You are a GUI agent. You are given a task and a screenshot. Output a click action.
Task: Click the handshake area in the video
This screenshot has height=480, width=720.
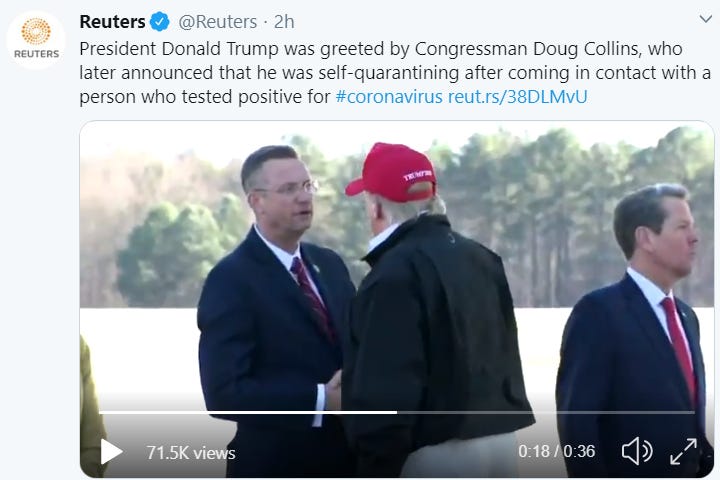click(x=334, y=390)
